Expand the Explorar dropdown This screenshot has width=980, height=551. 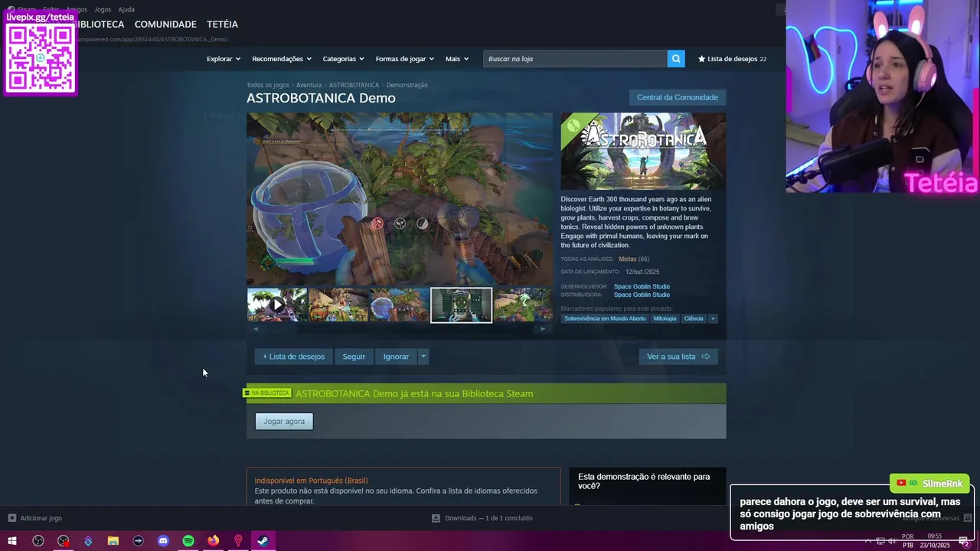point(224,59)
